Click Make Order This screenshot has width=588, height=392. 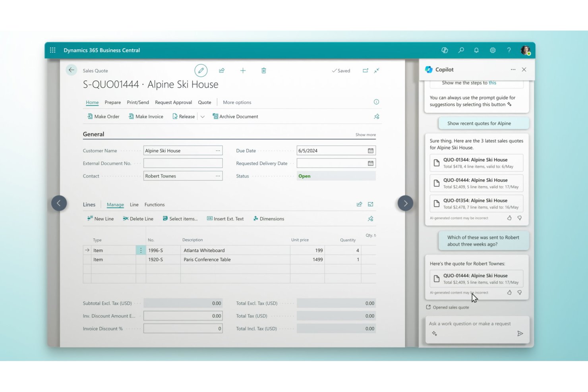click(x=103, y=116)
